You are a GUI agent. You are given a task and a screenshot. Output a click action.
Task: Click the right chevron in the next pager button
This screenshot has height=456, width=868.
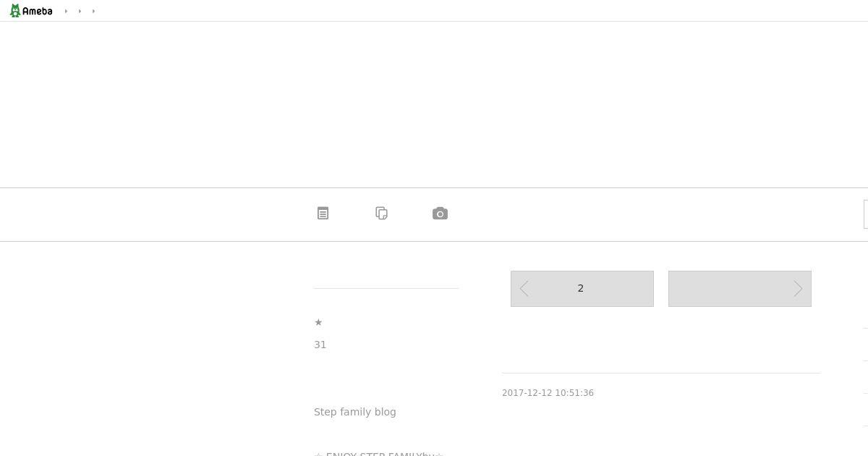tap(798, 289)
